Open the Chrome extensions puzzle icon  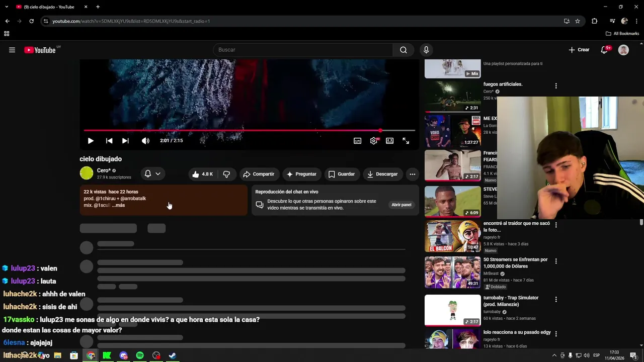pyautogui.click(x=595, y=21)
